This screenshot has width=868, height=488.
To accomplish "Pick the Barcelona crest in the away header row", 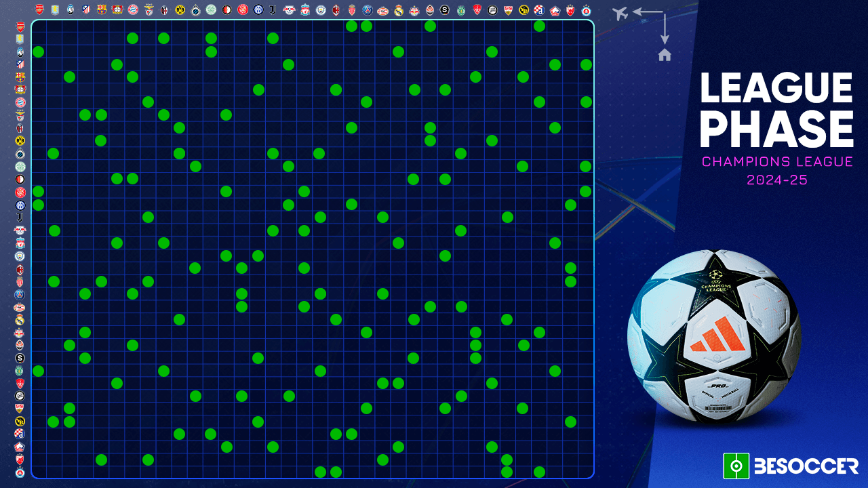I will click(101, 10).
